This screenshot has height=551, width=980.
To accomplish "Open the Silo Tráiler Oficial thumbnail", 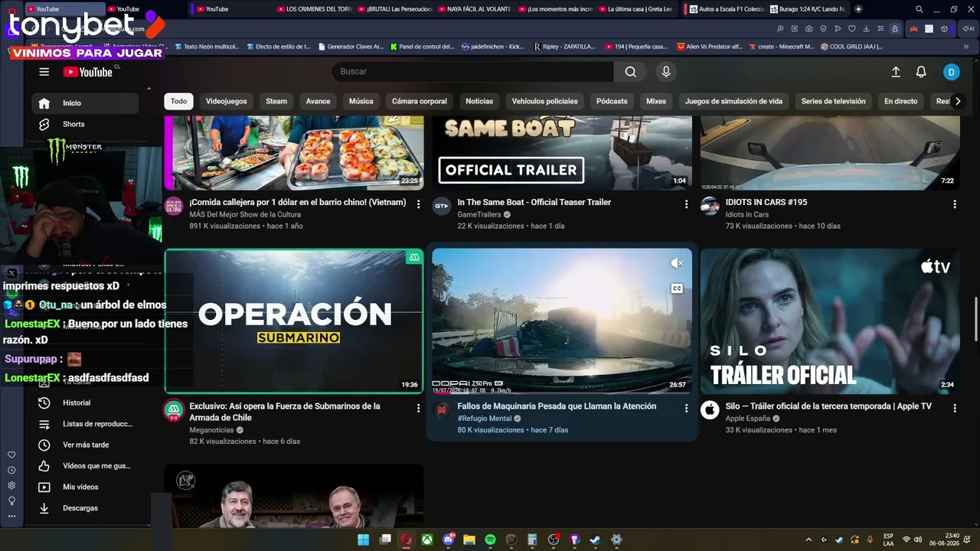I will click(830, 321).
